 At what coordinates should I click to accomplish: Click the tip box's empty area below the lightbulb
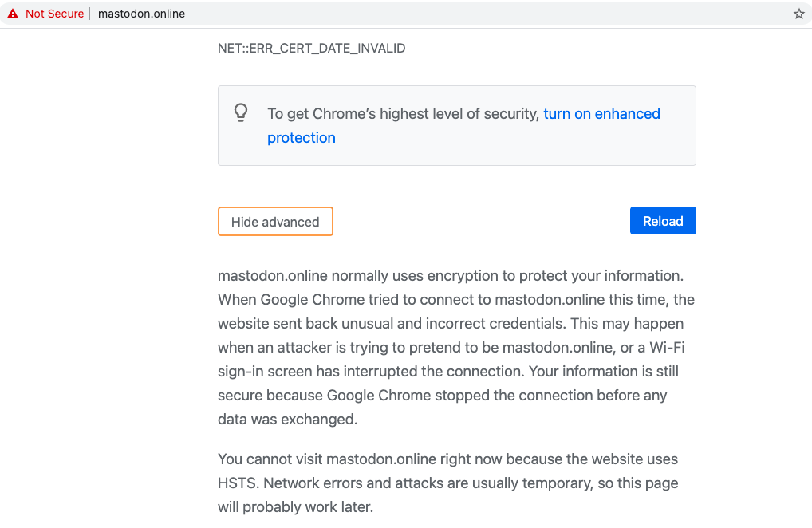[x=241, y=146]
